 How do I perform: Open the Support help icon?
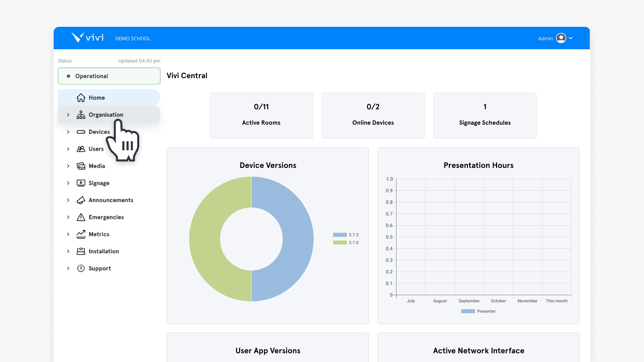pos(81,268)
